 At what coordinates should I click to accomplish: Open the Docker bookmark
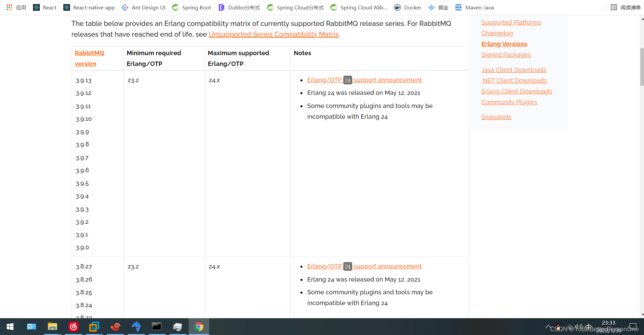click(x=408, y=7)
